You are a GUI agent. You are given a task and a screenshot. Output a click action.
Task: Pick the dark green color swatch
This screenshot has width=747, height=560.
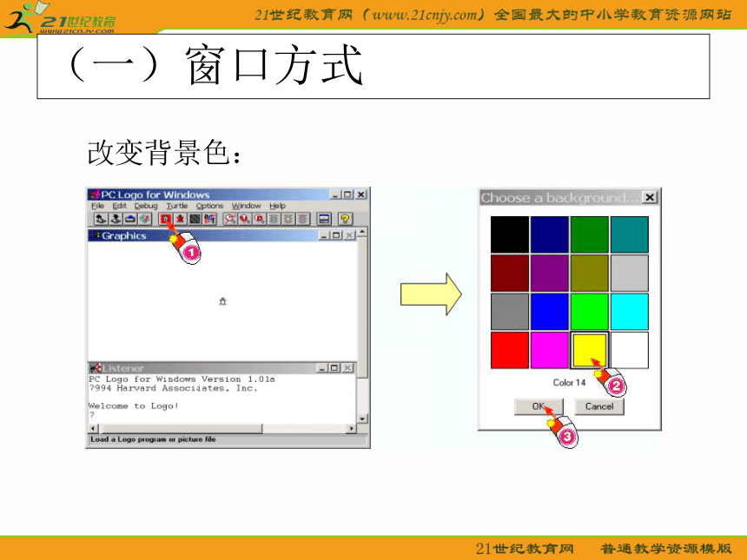coord(590,234)
